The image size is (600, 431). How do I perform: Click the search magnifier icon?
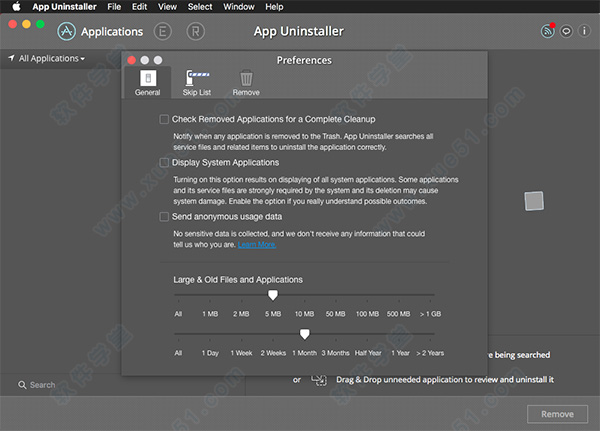coord(22,385)
